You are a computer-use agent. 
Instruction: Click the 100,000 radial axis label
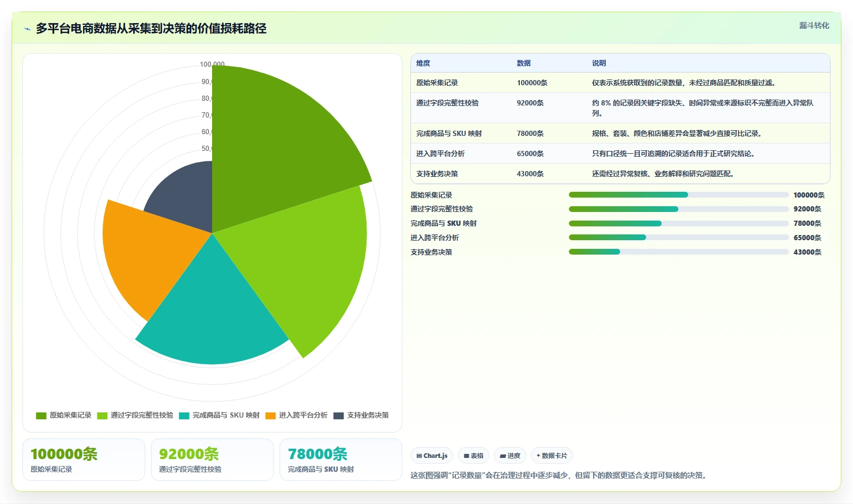(212, 65)
